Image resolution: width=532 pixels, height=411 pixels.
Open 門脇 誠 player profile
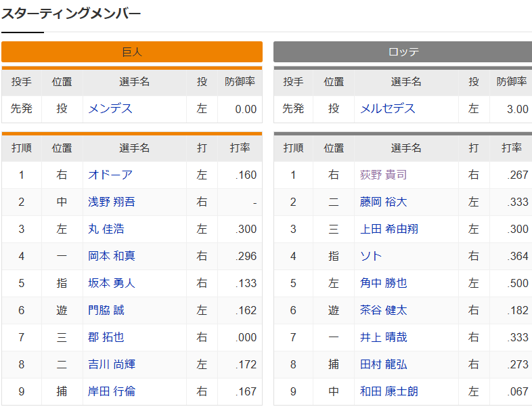click(106, 310)
